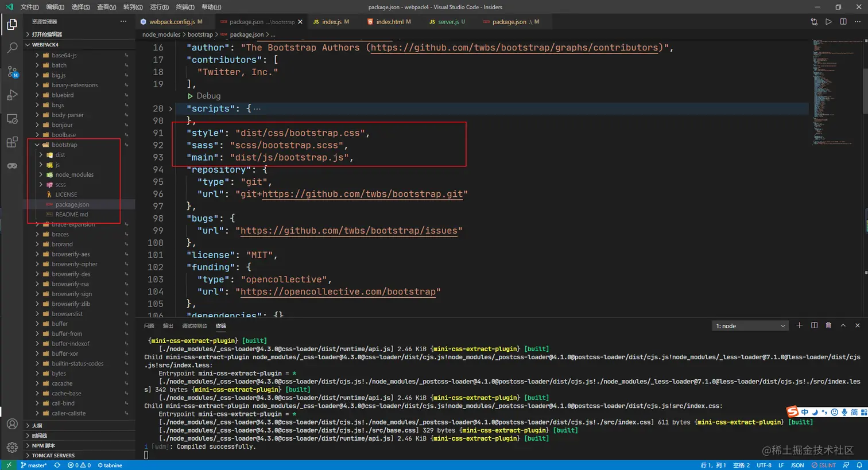Screen dimensions: 868x470
Task: Open remote window from status bar corner
Action: click(x=8, y=465)
